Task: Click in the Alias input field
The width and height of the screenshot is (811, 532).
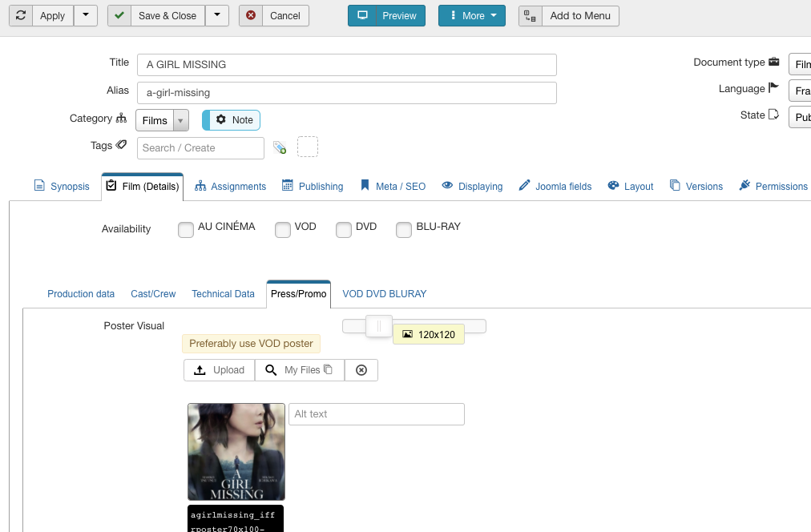Action: click(x=347, y=93)
